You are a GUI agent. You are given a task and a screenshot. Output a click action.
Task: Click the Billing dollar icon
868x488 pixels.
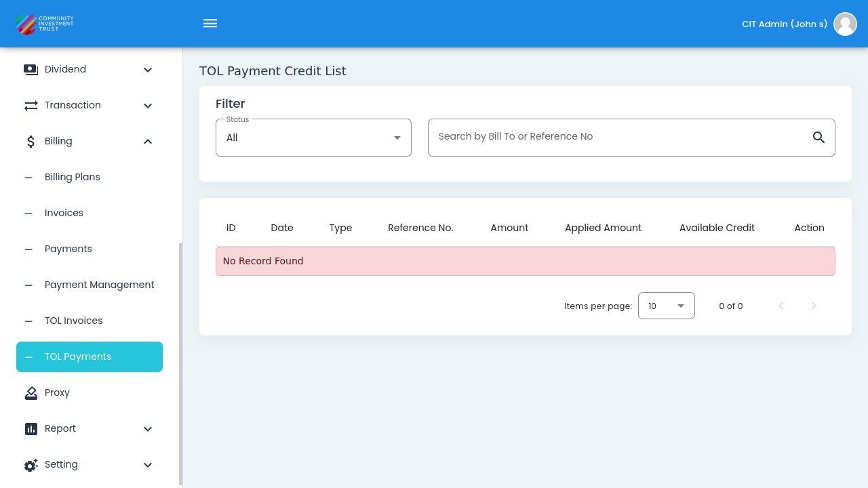point(31,142)
